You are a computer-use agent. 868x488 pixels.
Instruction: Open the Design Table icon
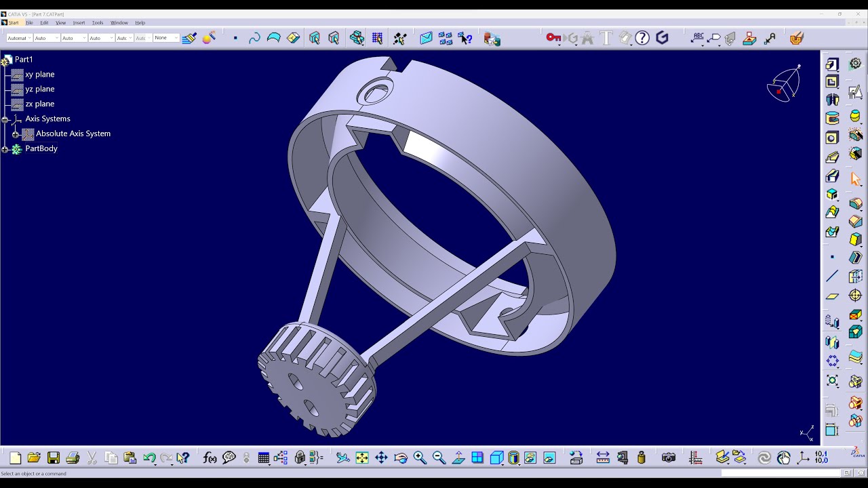(x=264, y=458)
